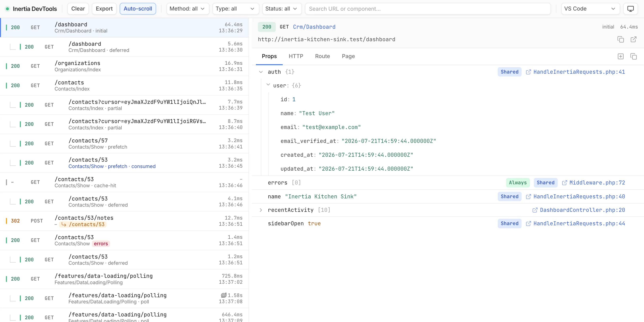Expand the recentActivity prop chevron
This screenshot has height=322, width=644.
click(261, 210)
